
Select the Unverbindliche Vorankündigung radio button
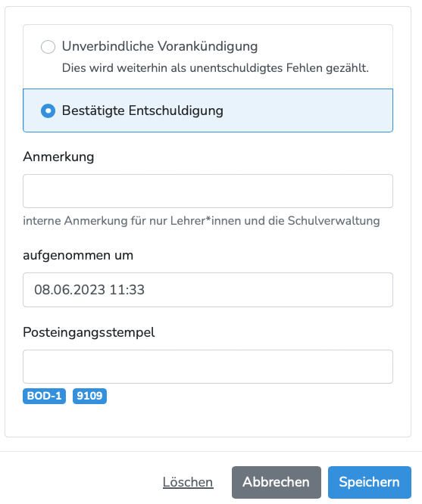pyautogui.click(x=48, y=47)
